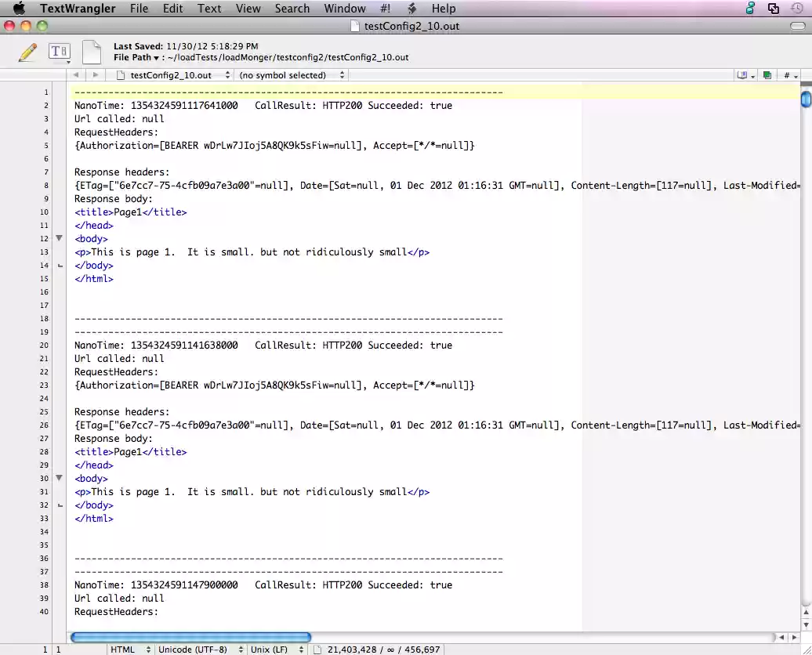Open the View menu

pyautogui.click(x=248, y=9)
